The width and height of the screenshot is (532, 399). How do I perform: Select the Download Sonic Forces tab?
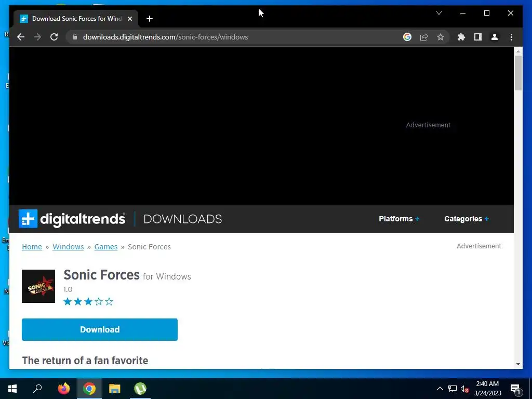pos(76,19)
